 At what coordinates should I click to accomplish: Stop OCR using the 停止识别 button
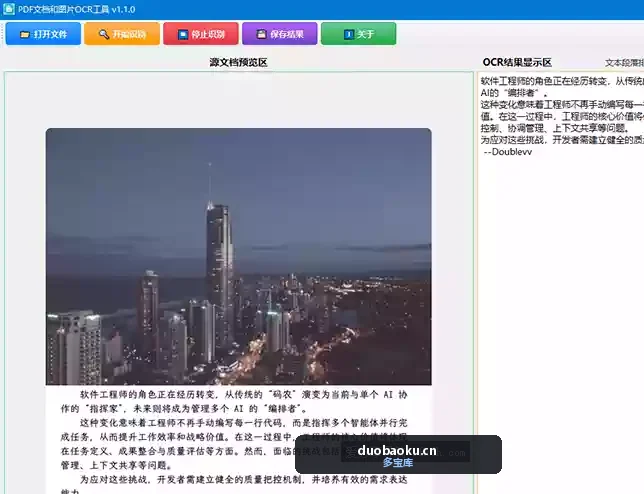201,34
